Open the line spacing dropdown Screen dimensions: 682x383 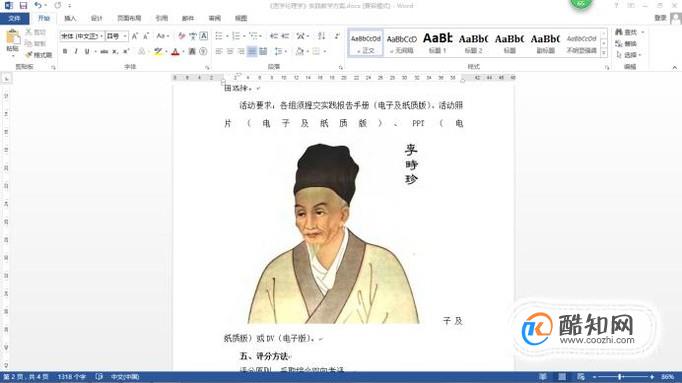[286, 52]
